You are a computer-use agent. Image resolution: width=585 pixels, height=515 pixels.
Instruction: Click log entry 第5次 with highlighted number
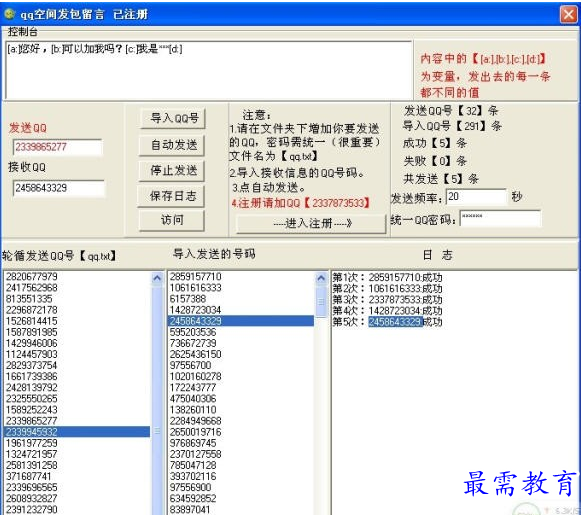click(x=387, y=322)
